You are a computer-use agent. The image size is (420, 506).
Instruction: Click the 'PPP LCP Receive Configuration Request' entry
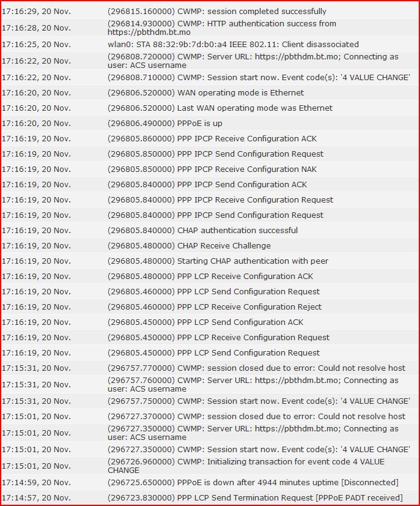(x=210, y=337)
